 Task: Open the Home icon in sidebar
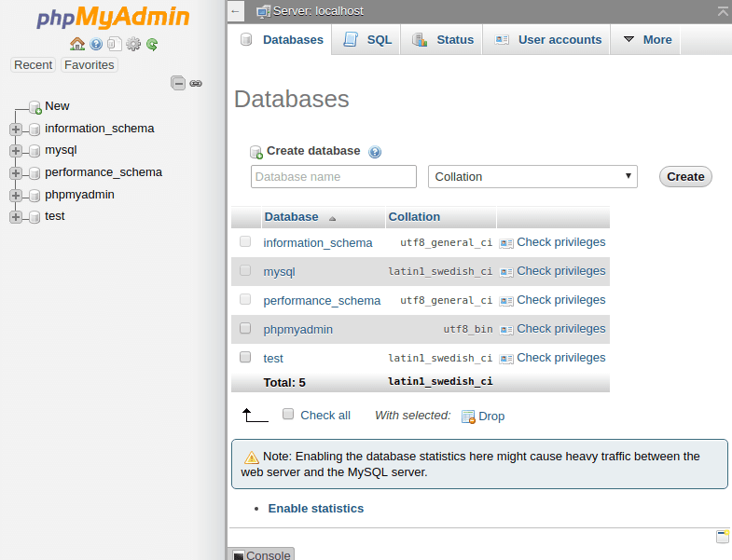click(x=77, y=44)
